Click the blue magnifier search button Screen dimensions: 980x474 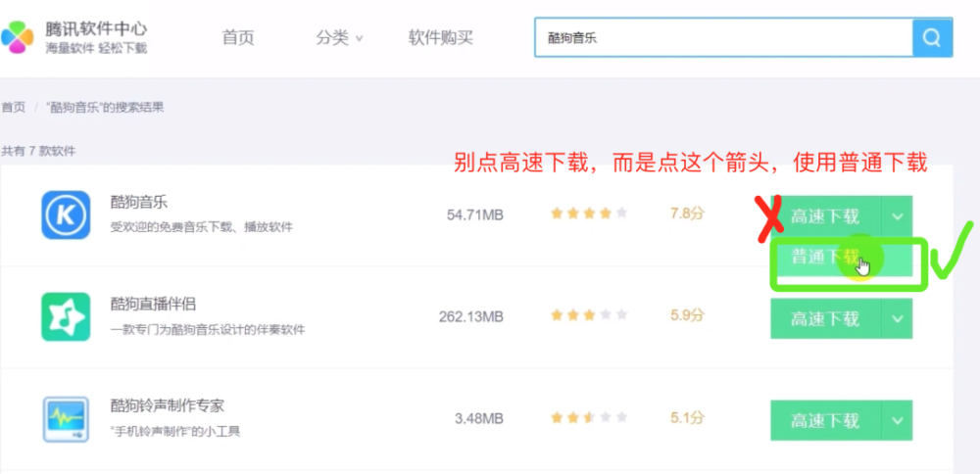coord(932,38)
